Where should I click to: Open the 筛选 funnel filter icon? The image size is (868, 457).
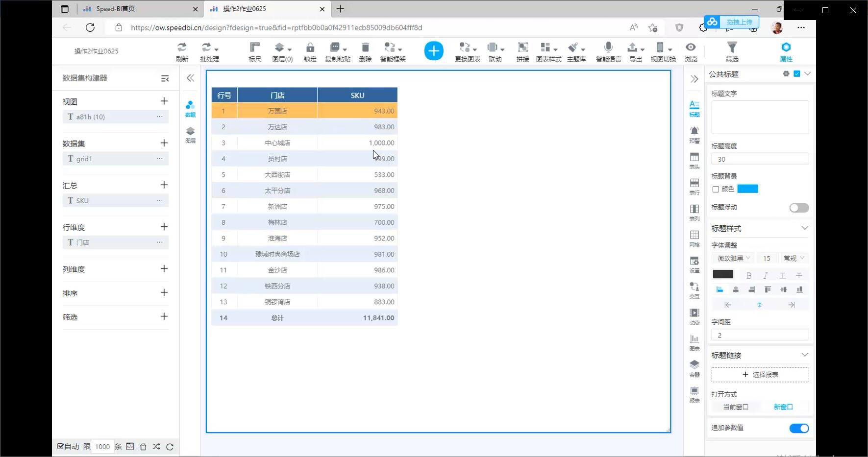coord(732,51)
